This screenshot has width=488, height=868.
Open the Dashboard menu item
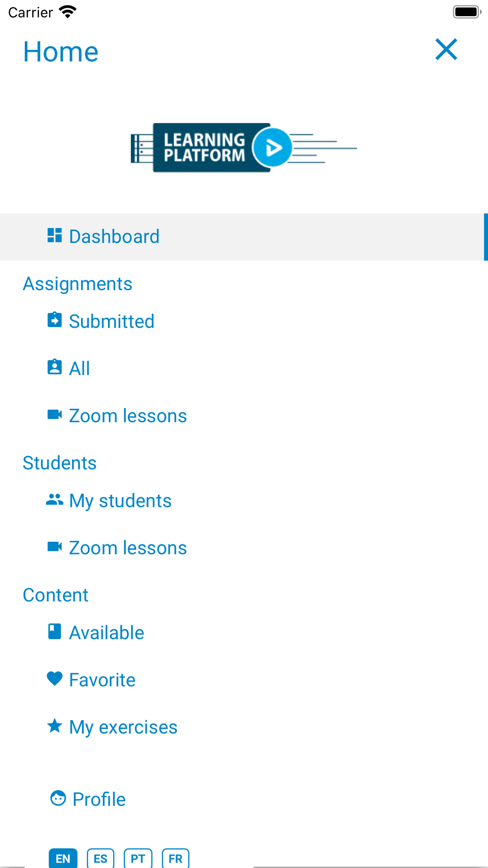(x=114, y=237)
